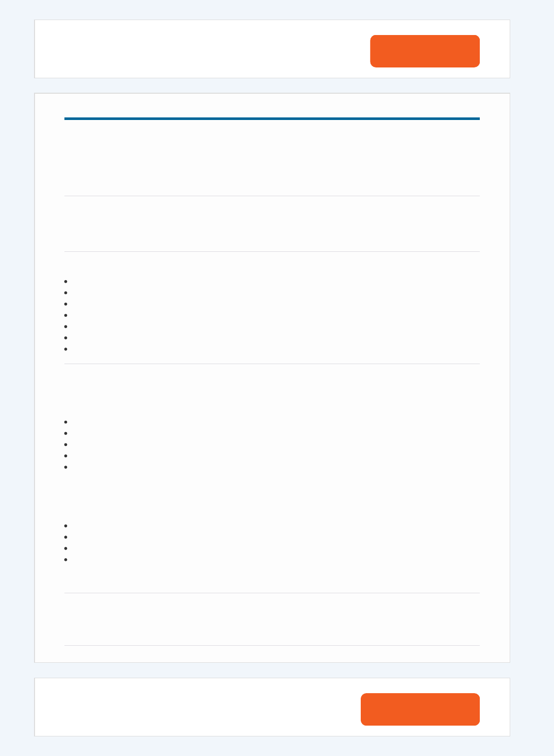Select last bullet of the five-item list
554x756 pixels.
[x=66, y=467]
